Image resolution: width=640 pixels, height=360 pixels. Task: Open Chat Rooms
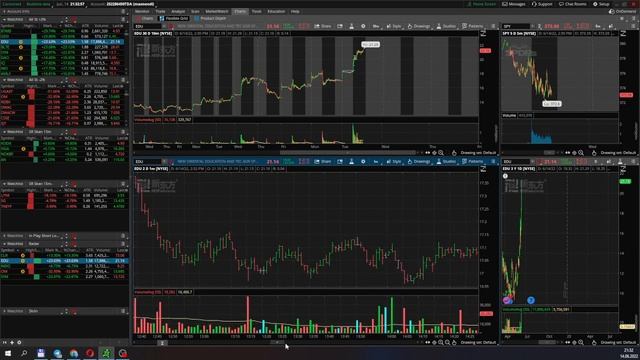point(573,4)
